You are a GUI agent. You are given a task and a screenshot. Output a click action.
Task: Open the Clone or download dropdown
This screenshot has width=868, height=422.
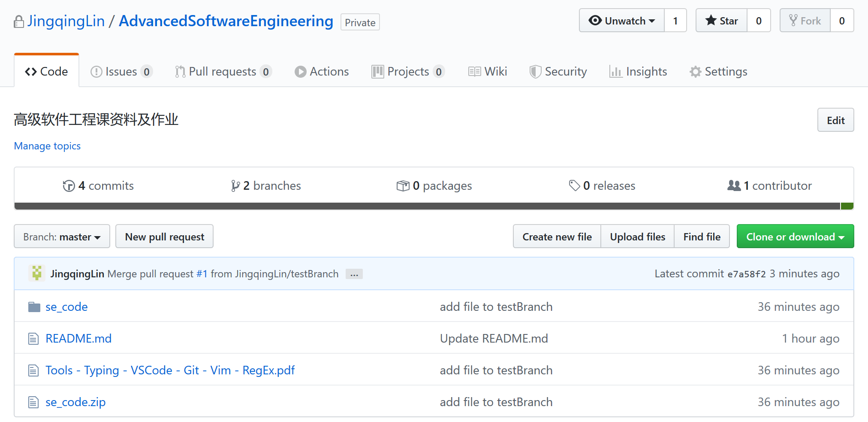pyautogui.click(x=795, y=237)
